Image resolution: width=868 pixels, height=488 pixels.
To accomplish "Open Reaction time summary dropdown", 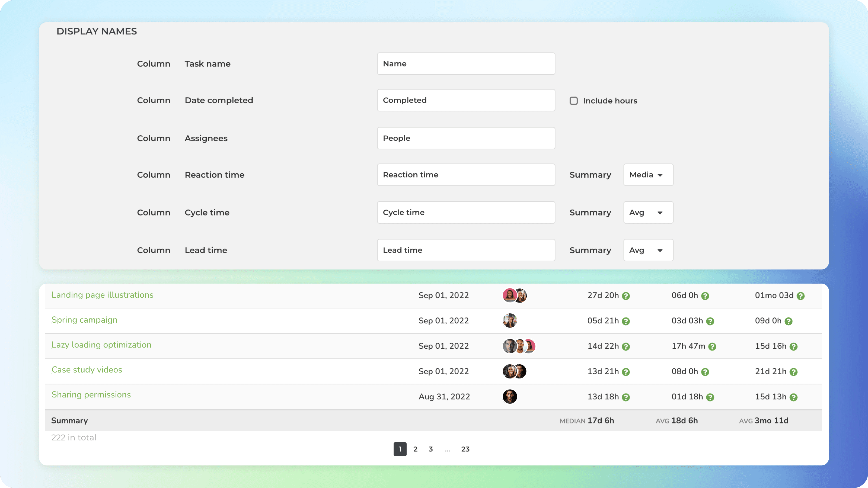I will point(648,175).
